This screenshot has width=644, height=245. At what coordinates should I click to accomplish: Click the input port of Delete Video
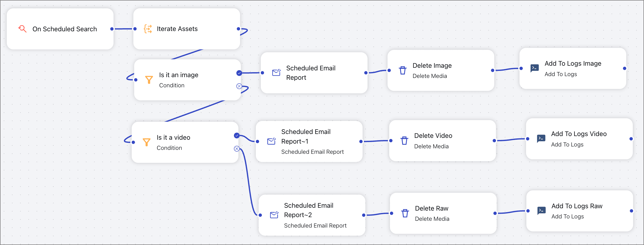point(391,141)
